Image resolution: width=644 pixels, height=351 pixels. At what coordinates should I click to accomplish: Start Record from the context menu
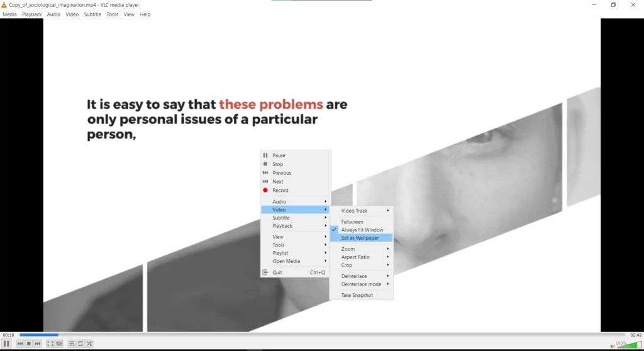(x=296, y=191)
